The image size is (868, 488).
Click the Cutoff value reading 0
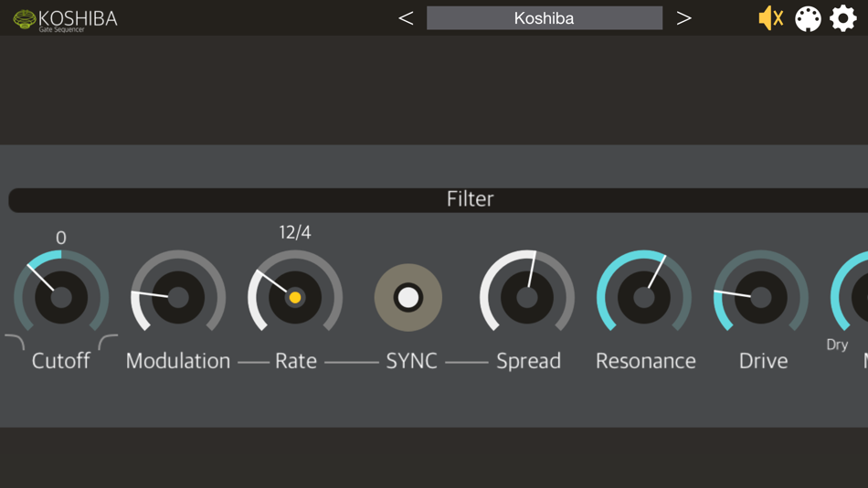click(x=61, y=239)
